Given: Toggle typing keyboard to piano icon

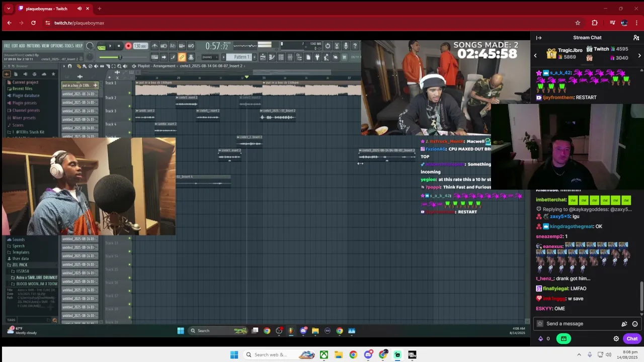Looking at the screenshot, I should [x=154, y=57].
